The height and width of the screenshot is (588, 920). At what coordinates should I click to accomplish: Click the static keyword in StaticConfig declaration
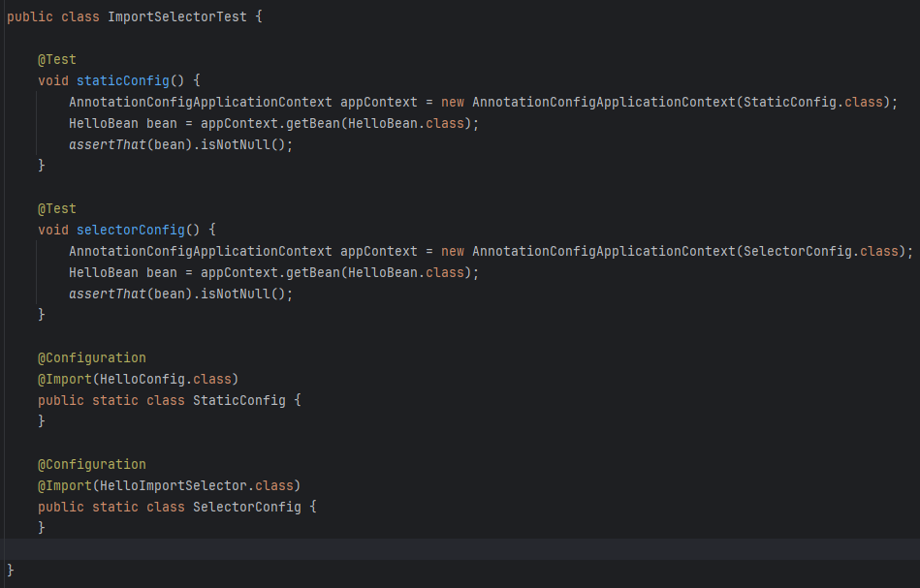115,400
